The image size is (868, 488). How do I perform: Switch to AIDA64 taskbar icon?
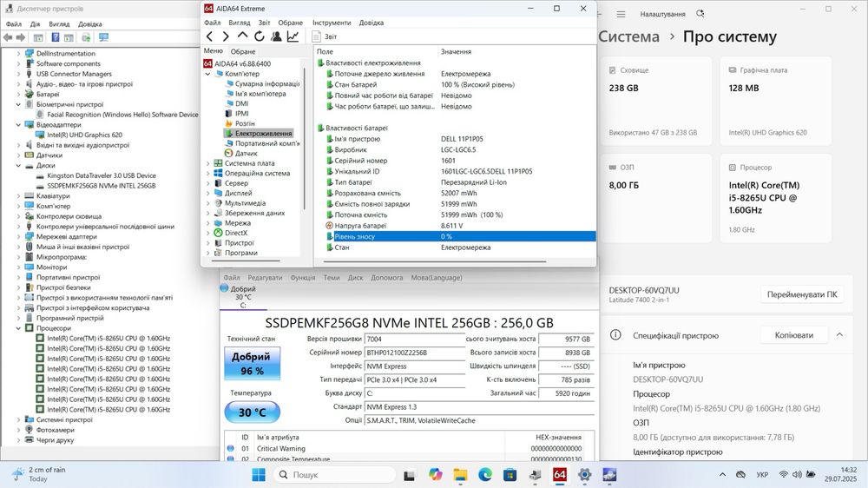[x=560, y=475]
